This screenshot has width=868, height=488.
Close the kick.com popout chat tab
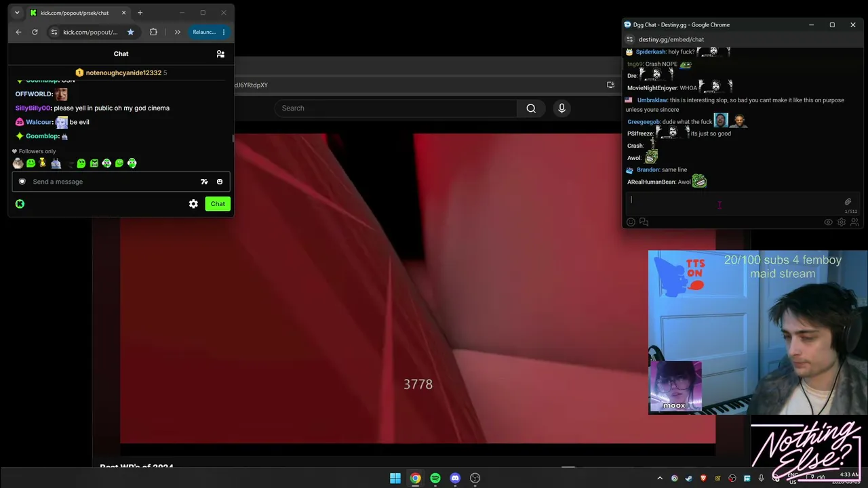[123, 13]
